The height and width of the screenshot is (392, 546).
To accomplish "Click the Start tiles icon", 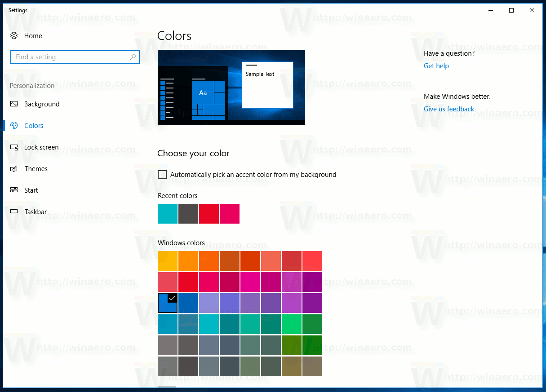I will point(14,190).
